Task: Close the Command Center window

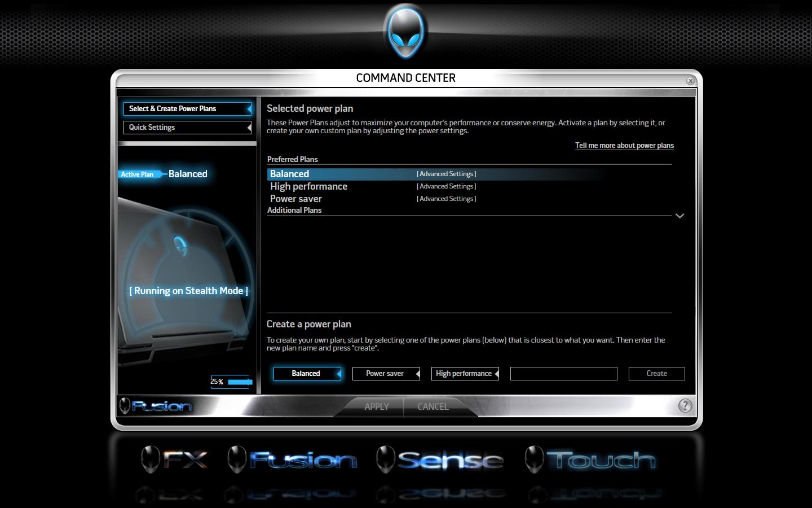Action: point(690,81)
